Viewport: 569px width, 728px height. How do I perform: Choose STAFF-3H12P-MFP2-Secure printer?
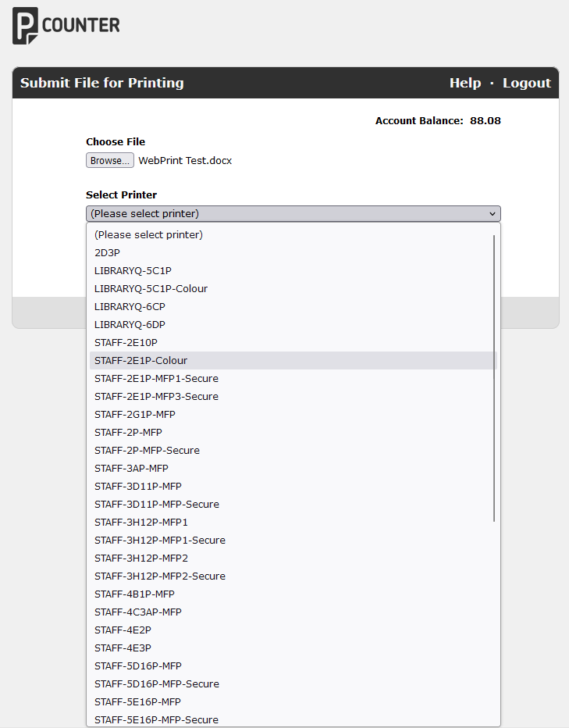click(x=293, y=576)
